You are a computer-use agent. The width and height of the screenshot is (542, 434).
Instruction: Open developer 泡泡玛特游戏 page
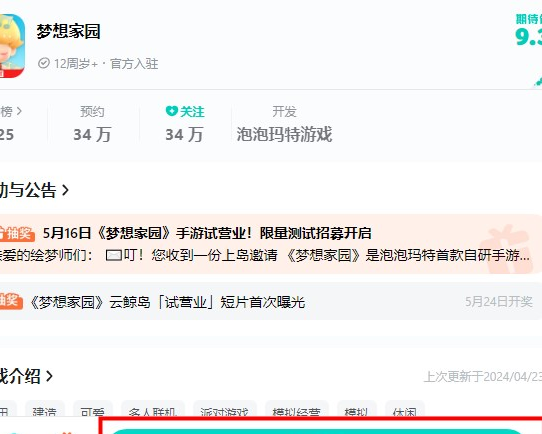[x=284, y=134]
